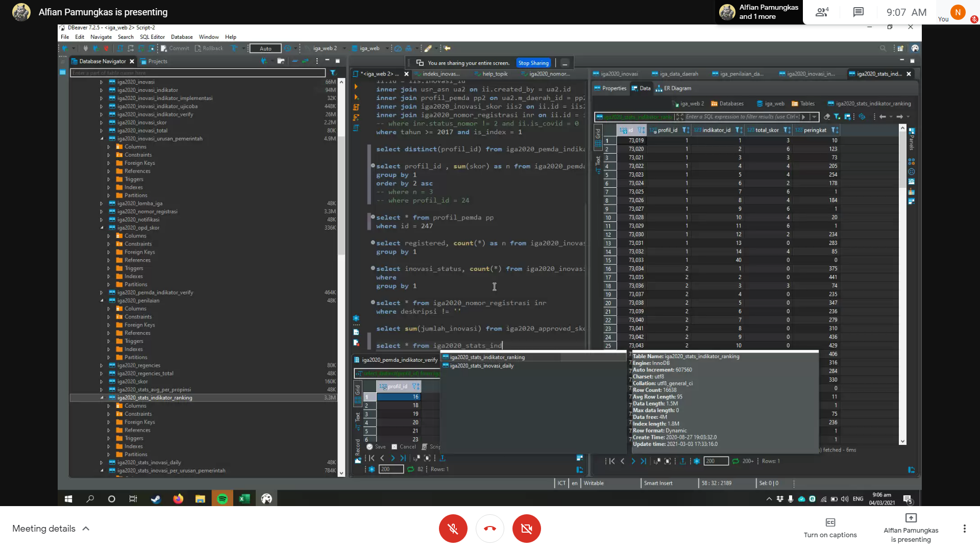Click collapse all icon in navigator
980x551 pixels.
click(x=295, y=61)
